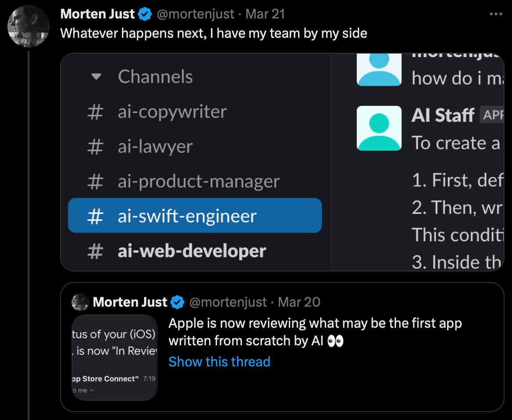This screenshot has width=512, height=420.
Task: Click the AI Staff teal avatar icon
Action: point(379,128)
